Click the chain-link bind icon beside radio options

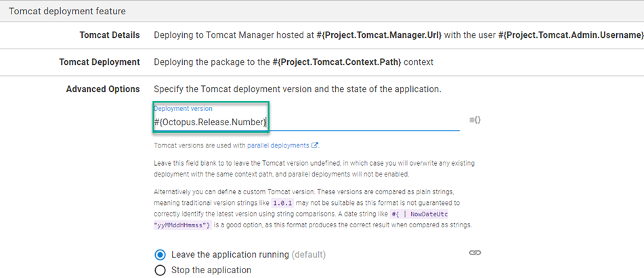(475, 252)
